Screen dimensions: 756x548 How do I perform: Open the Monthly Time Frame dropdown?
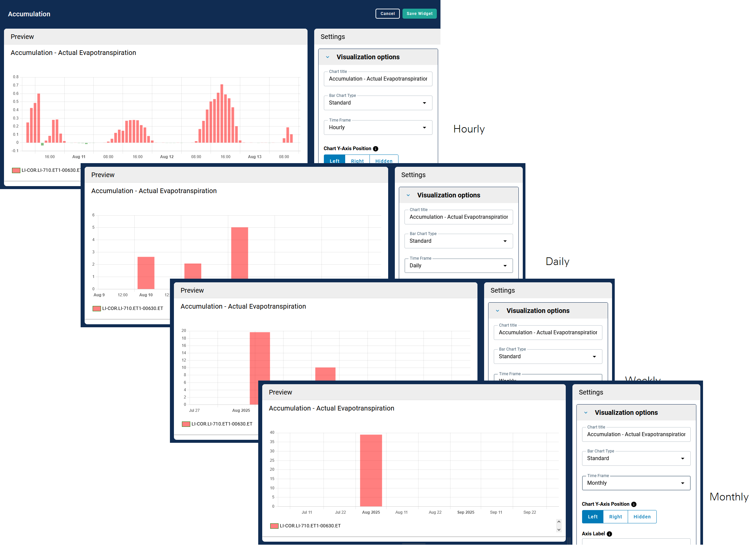635,483
